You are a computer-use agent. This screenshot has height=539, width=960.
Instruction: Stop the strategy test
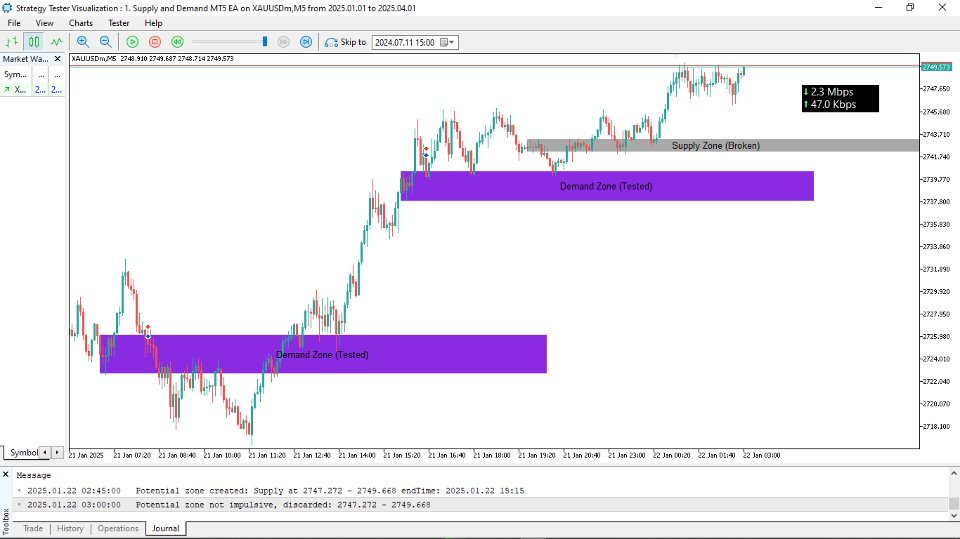point(155,42)
